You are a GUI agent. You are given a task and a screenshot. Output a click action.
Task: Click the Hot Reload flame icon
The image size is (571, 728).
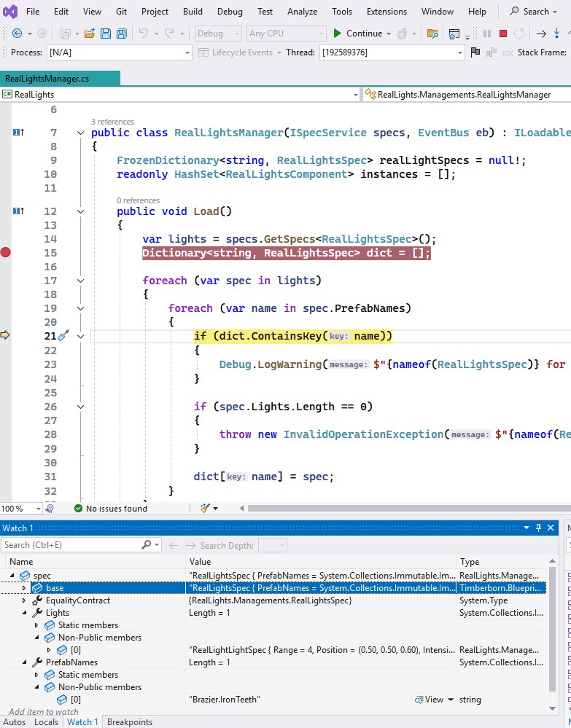coord(403,34)
